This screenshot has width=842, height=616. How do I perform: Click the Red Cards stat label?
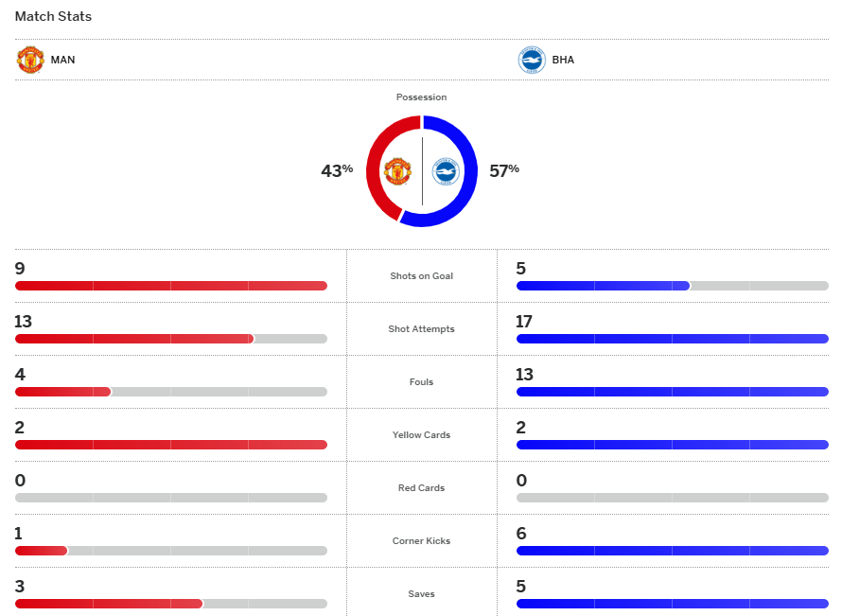[x=421, y=488]
